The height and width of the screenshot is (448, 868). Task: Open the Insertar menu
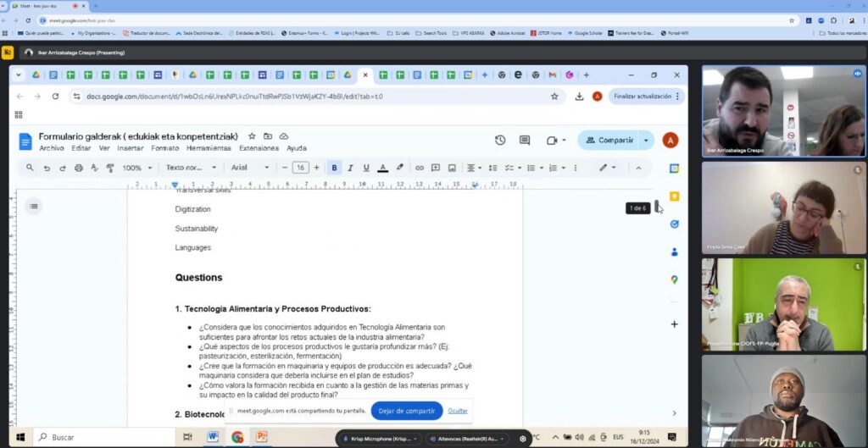pyautogui.click(x=131, y=148)
